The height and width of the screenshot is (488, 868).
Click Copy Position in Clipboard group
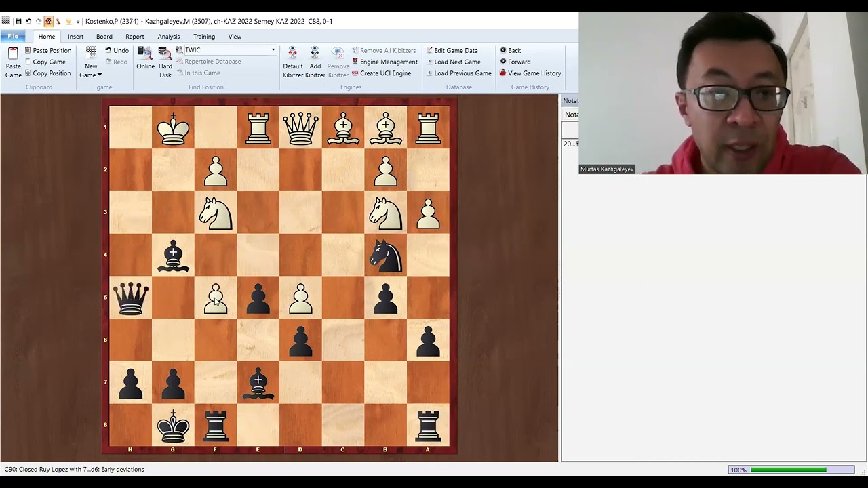[x=47, y=73]
